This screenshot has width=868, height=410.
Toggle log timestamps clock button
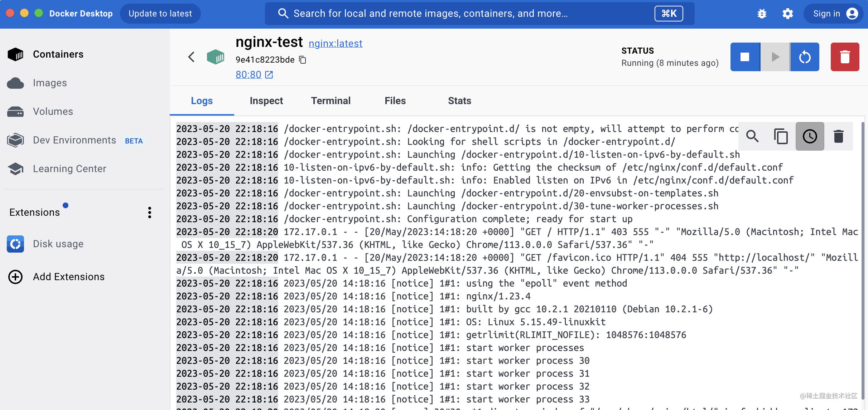[x=810, y=136]
